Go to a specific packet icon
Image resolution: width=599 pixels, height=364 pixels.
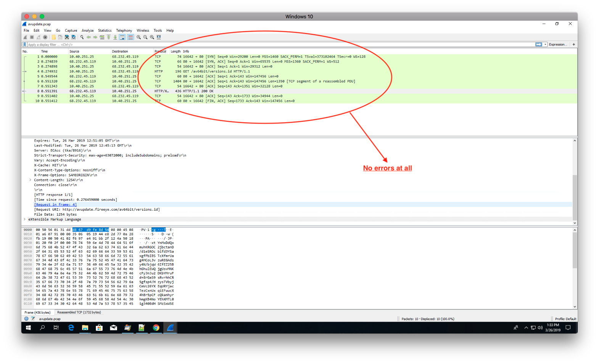tap(102, 37)
